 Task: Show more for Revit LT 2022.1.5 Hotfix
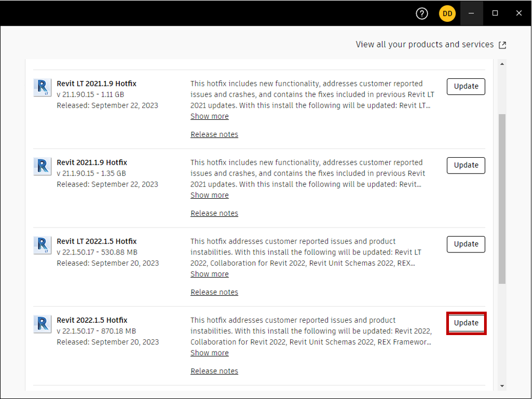point(209,274)
